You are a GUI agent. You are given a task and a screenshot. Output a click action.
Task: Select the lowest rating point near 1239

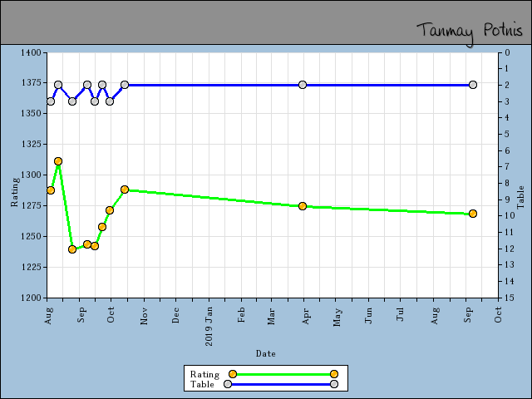click(72, 249)
